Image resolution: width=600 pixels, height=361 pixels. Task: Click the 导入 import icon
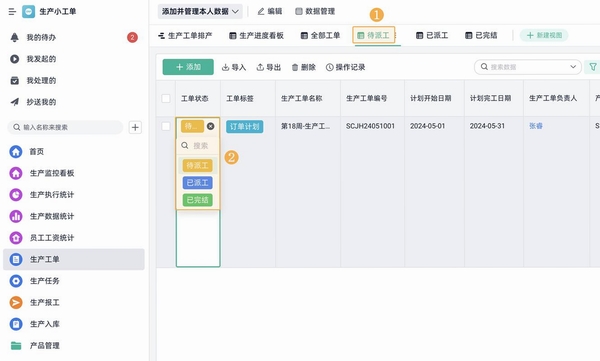(x=225, y=67)
